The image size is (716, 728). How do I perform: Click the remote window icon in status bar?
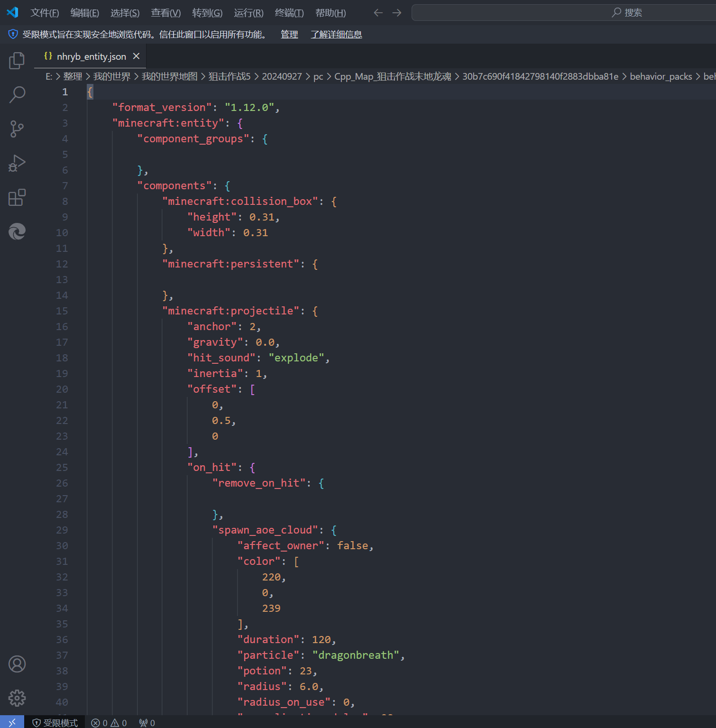(12, 722)
